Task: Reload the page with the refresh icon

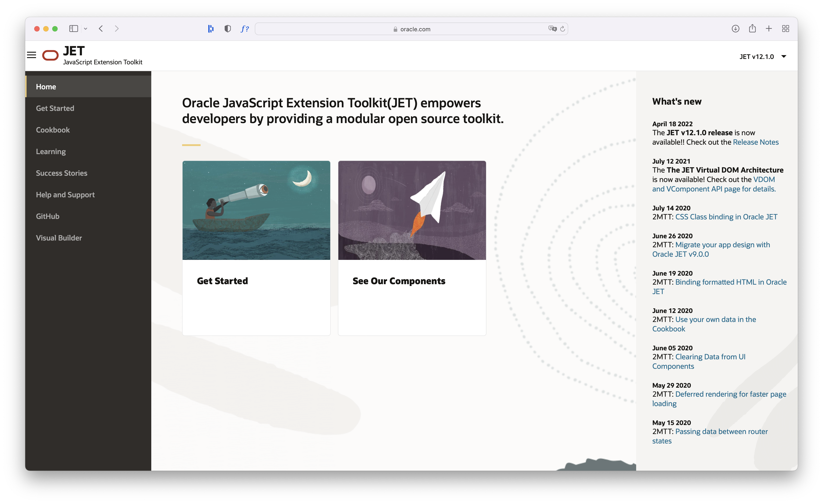Action: pos(563,29)
